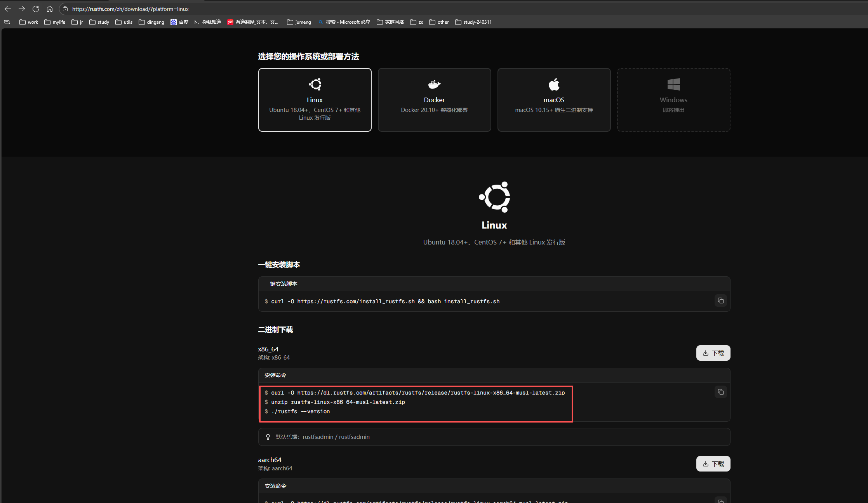Open the study bookmarks folder

click(99, 22)
